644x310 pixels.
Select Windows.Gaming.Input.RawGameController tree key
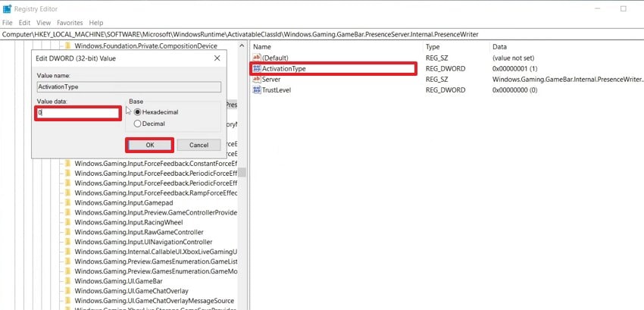[x=139, y=232]
